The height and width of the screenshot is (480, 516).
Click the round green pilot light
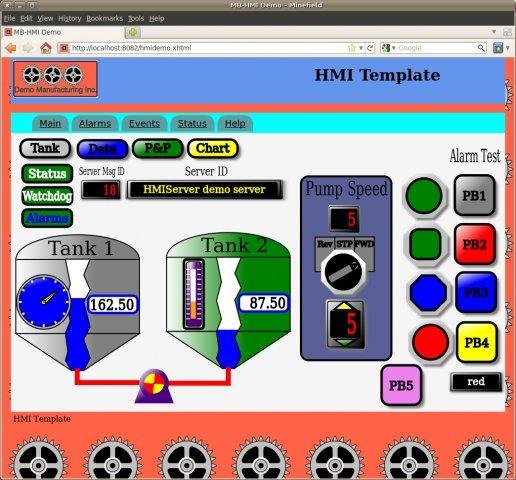coord(424,195)
